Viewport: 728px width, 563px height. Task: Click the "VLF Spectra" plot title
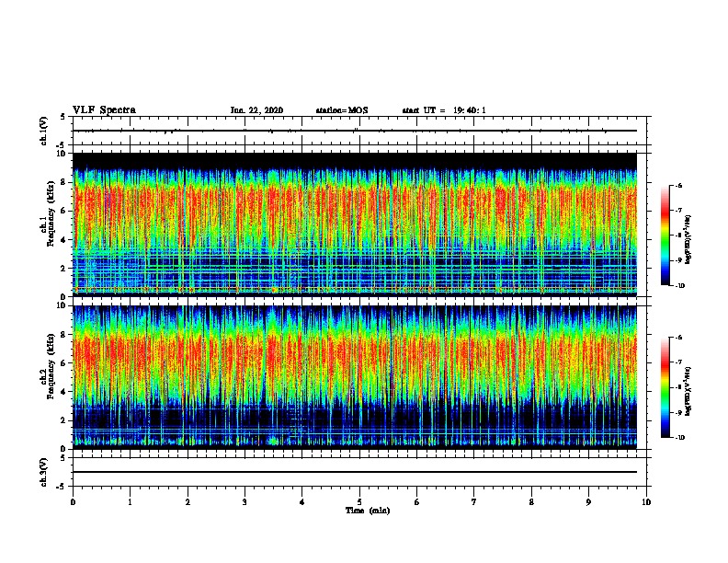point(104,110)
